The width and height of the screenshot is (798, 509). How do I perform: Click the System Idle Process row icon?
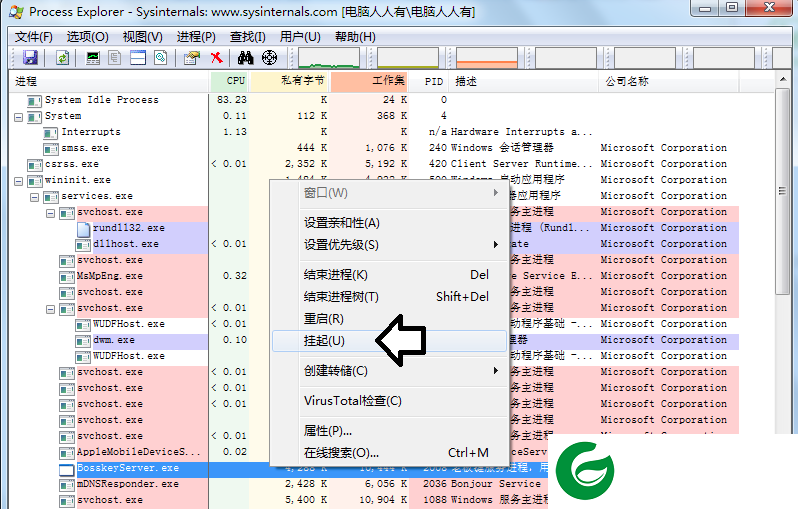[34, 101]
